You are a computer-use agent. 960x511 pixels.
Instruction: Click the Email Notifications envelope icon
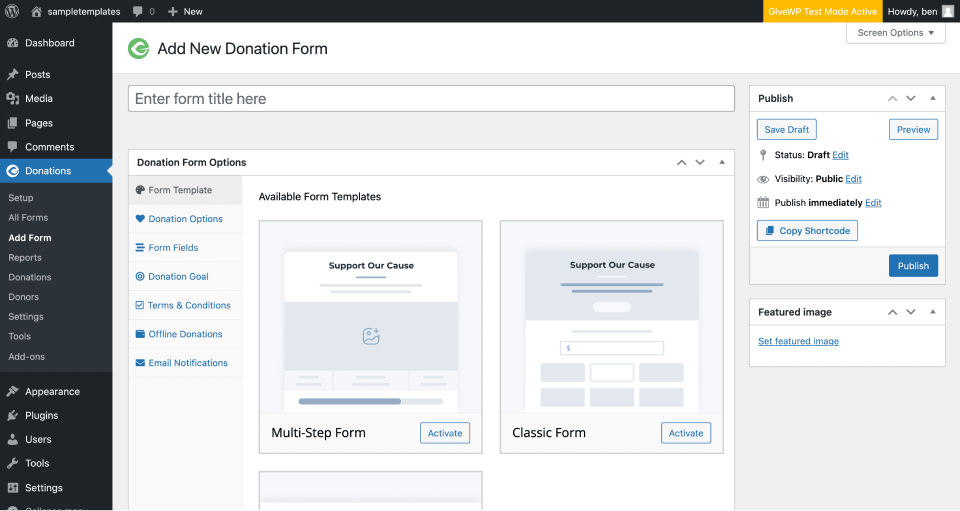click(140, 363)
